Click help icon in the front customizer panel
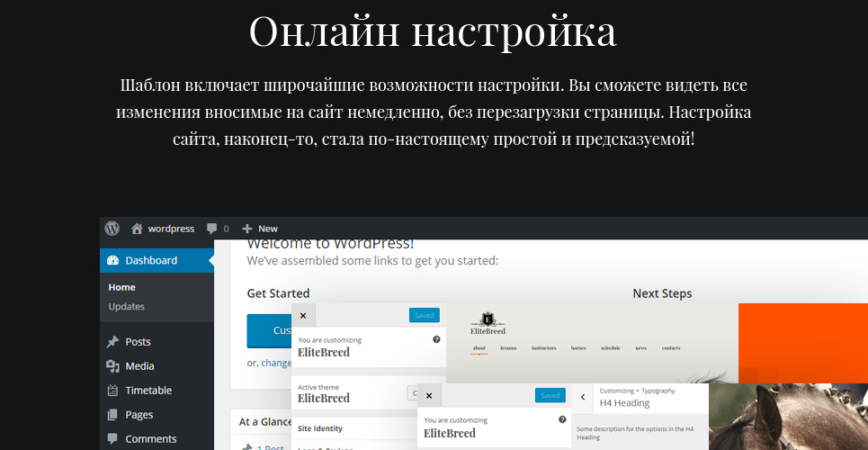The height and width of the screenshot is (450, 868). [562, 419]
